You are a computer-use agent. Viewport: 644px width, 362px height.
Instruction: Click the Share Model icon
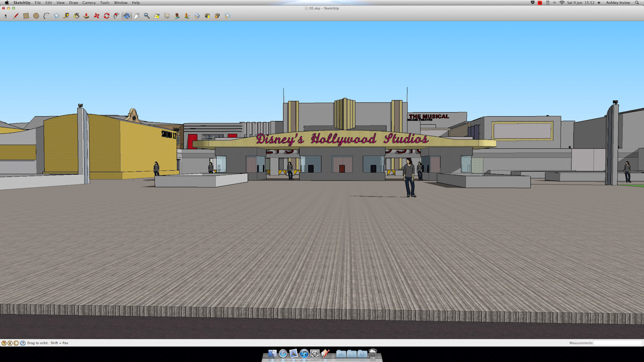point(217,16)
